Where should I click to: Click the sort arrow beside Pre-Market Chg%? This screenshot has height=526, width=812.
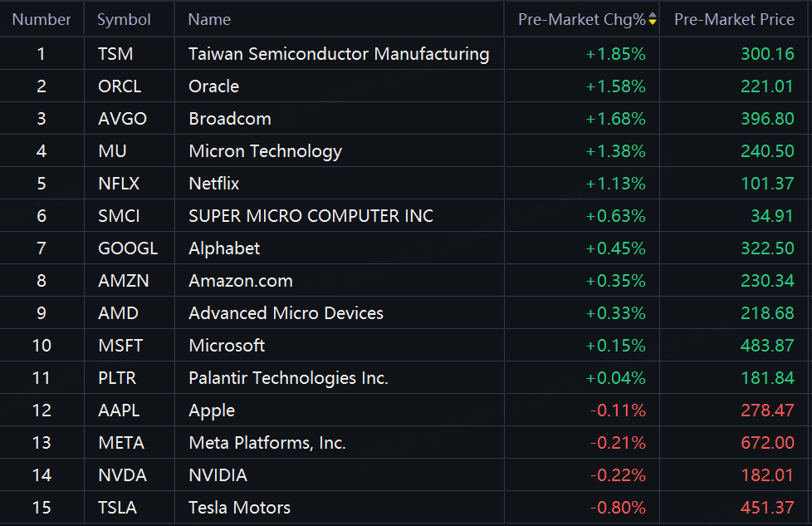(x=653, y=19)
